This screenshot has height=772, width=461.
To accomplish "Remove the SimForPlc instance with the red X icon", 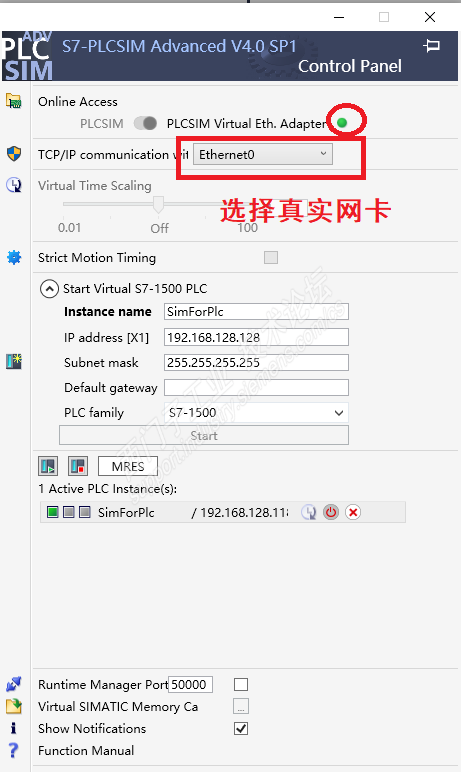I will click(353, 512).
